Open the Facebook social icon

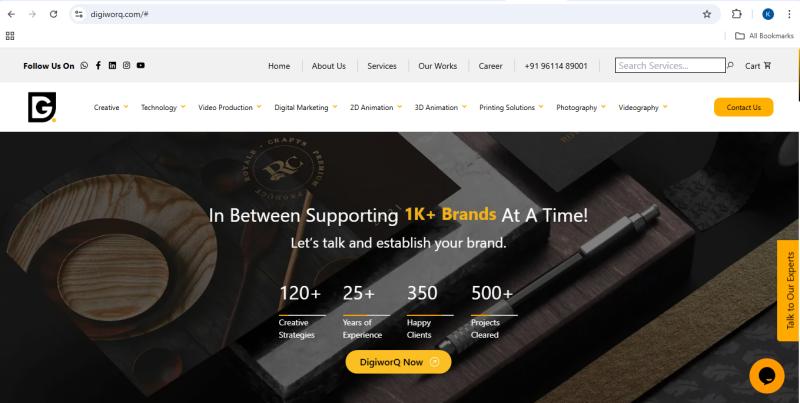(98, 65)
